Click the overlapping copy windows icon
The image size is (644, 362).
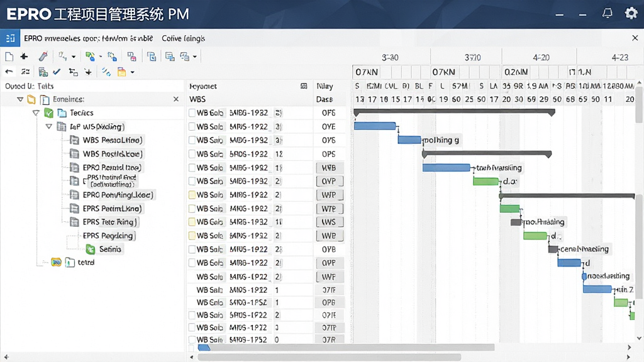152,56
